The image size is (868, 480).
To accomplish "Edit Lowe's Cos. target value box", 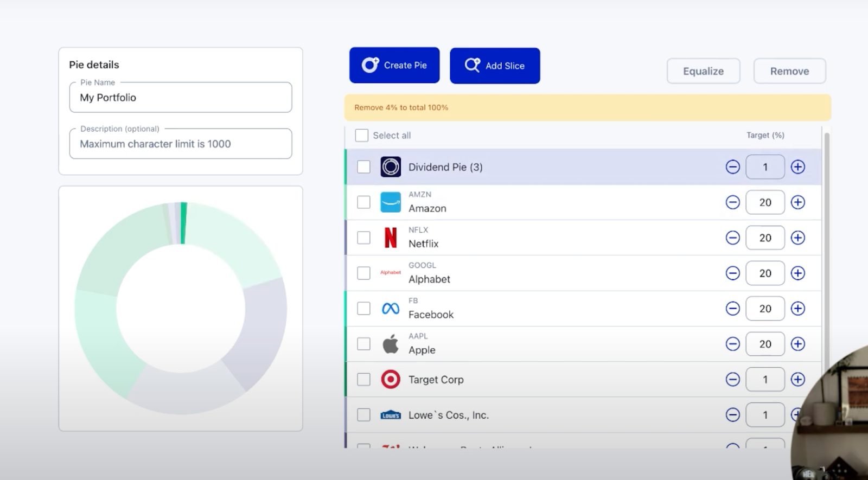I will point(765,415).
